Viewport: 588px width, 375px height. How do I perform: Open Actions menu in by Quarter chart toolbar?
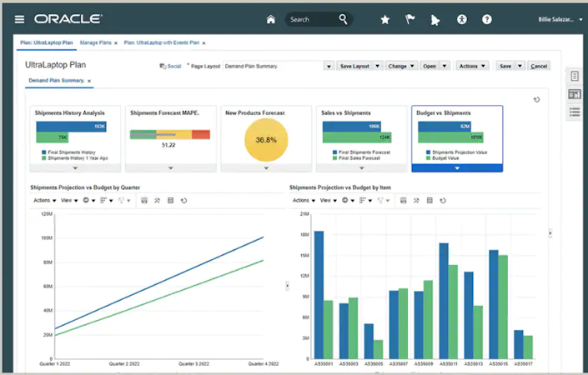(45, 201)
